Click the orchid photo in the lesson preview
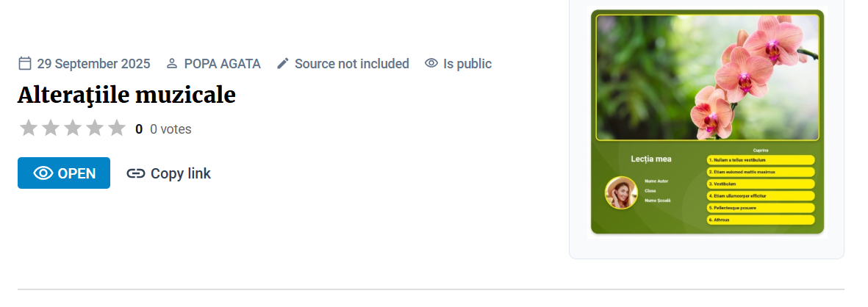This screenshot has height=307, width=868. [707, 77]
